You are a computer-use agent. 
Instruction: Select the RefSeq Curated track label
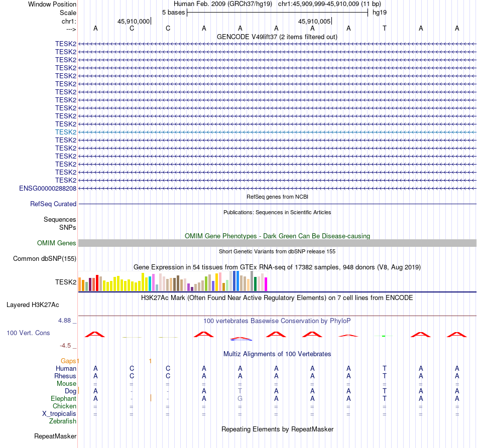click(x=53, y=204)
